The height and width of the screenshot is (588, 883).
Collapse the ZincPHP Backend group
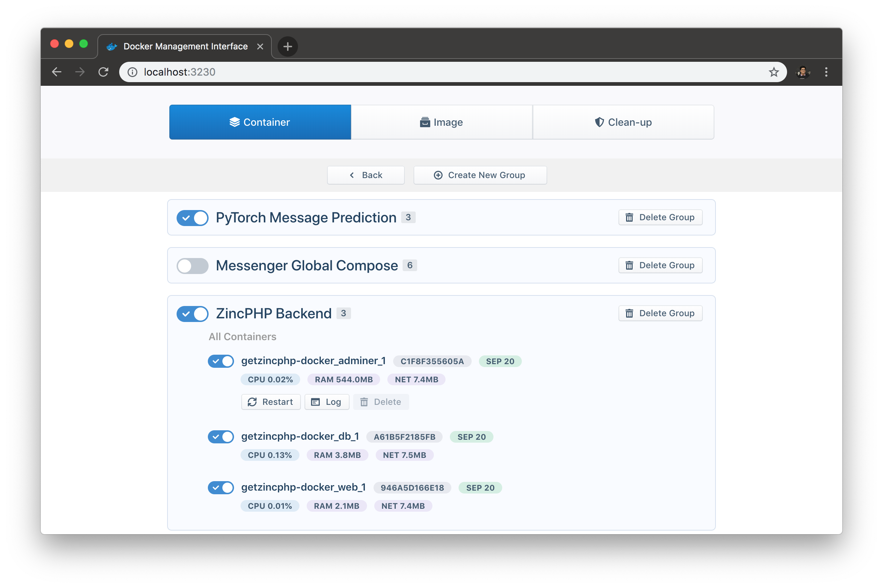coord(273,314)
